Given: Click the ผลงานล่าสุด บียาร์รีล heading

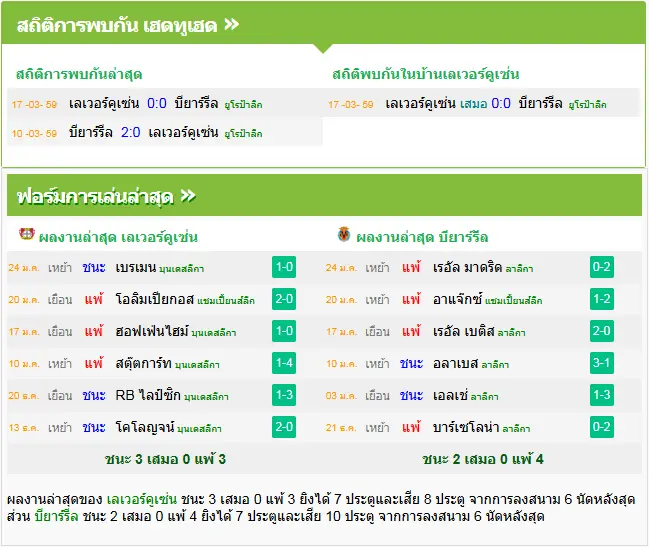Looking at the screenshot, I should pos(422,237).
